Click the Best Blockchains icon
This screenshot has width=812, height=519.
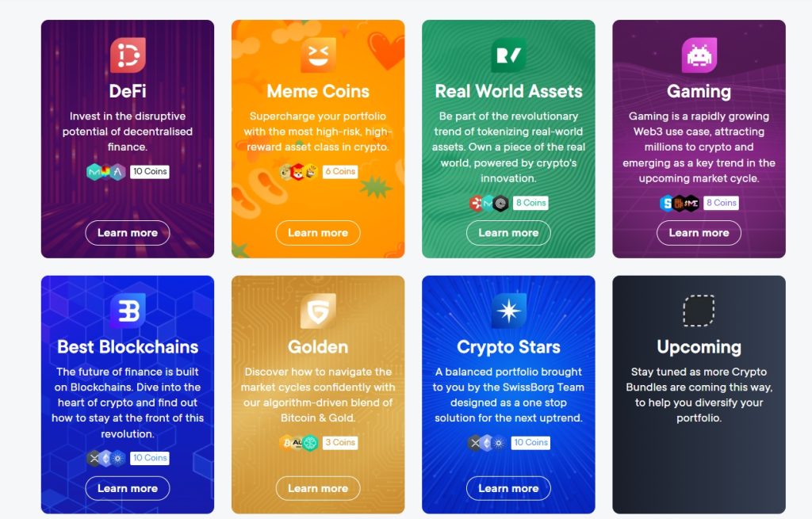[x=128, y=311]
